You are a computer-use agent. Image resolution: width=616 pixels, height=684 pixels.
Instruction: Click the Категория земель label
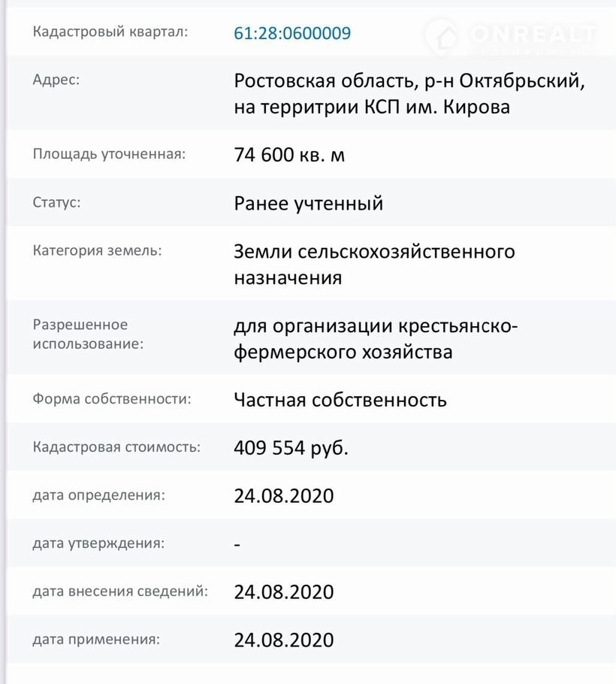97,250
